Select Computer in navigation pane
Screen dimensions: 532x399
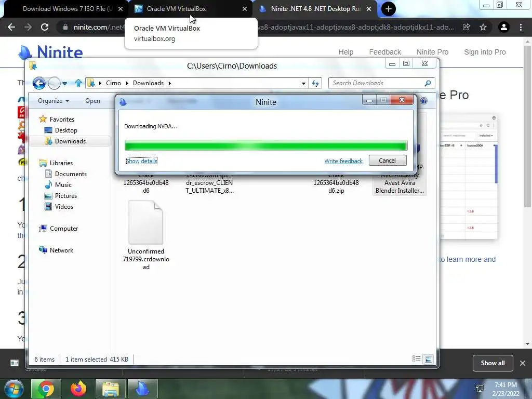(x=64, y=229)
